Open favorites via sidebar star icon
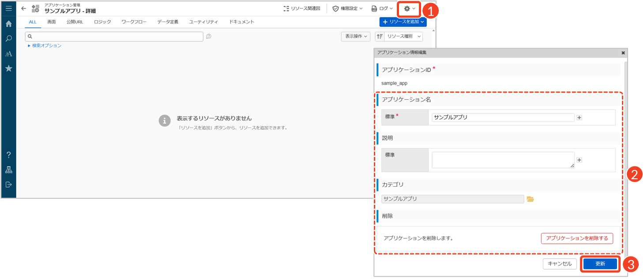The height and width of the screenshot is (279, 644). tap(8, 68)
